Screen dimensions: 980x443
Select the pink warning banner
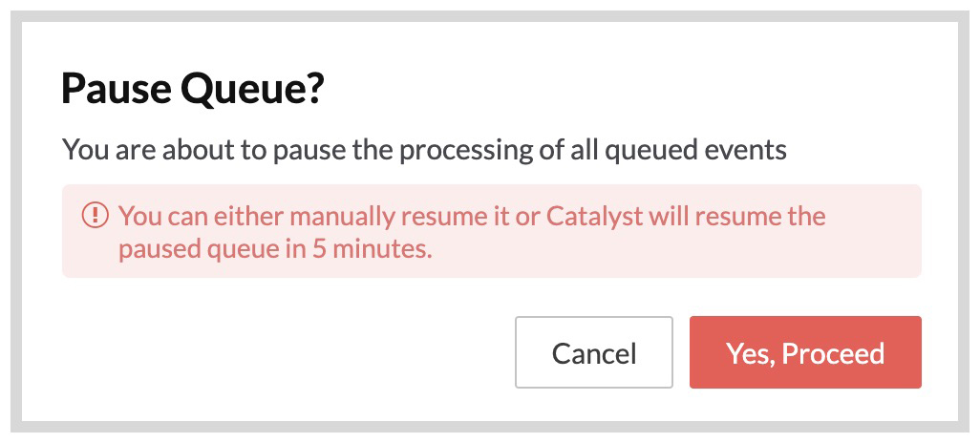[x=491, y=231]
